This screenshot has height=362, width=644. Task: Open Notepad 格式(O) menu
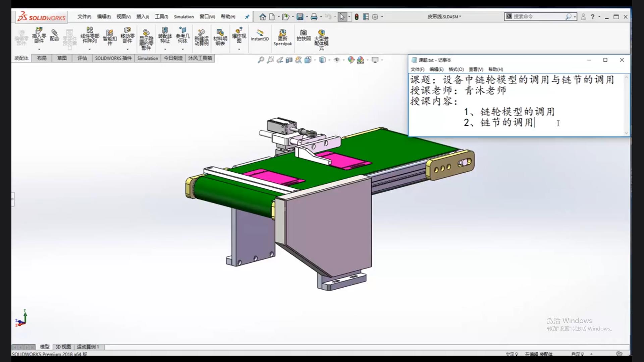[456, 69]
